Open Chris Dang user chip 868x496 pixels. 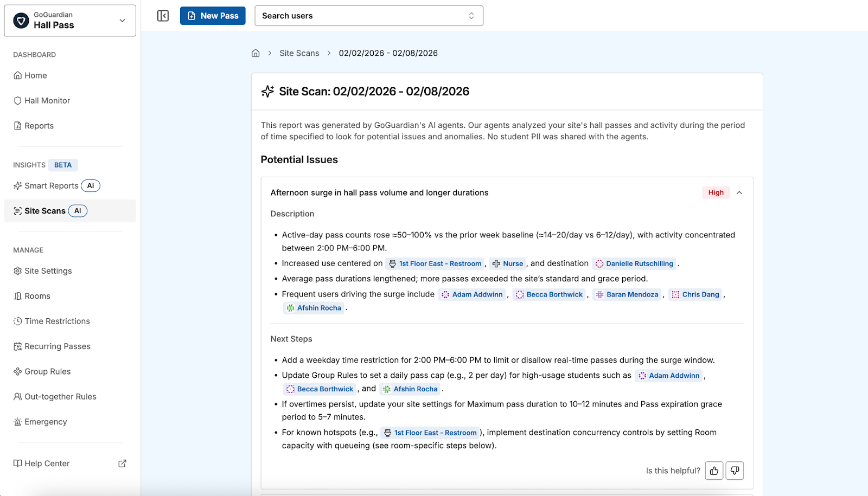click(695, 294)
